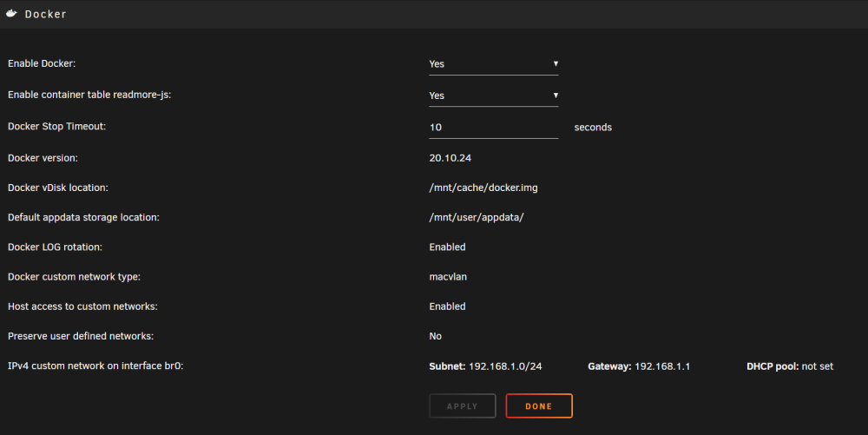Click the DONE button
The image size is (868, 435).
(x=539, y=405)
